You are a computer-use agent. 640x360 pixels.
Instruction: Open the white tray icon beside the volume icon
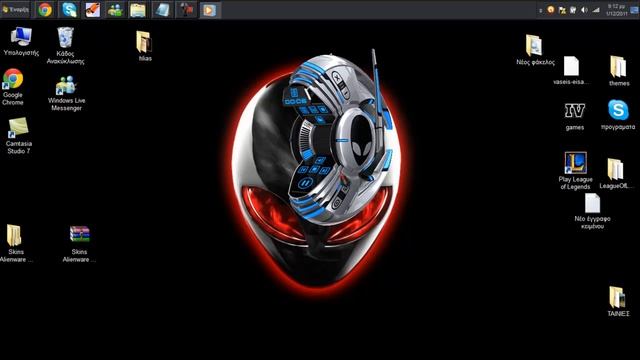coord(573,10)
